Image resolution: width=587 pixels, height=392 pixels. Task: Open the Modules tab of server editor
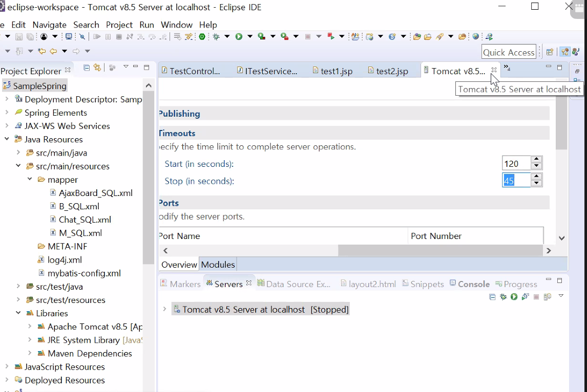[x=218, y=265]
